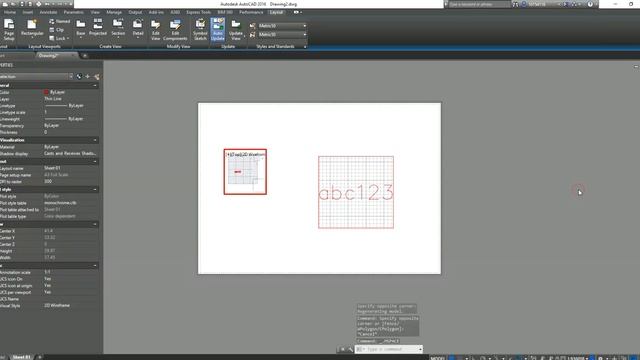Collapse the General properties section
Screen dimensions: 640x360
point(95,86)
